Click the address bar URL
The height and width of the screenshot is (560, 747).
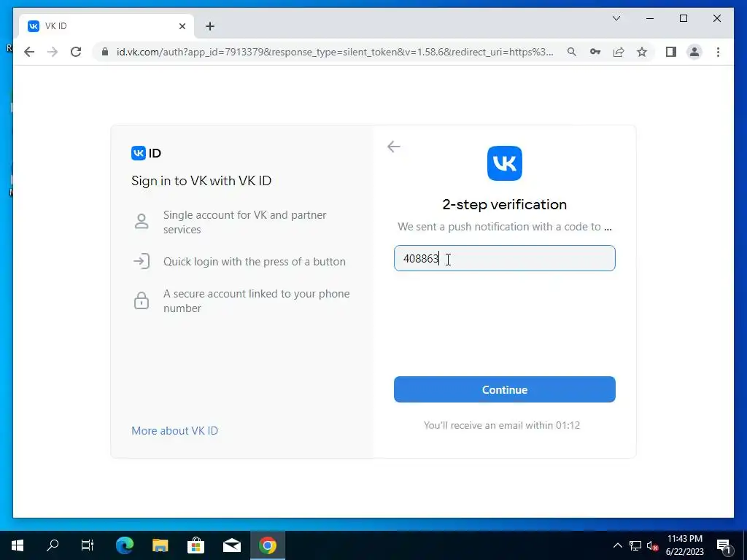tap(334, 52)
